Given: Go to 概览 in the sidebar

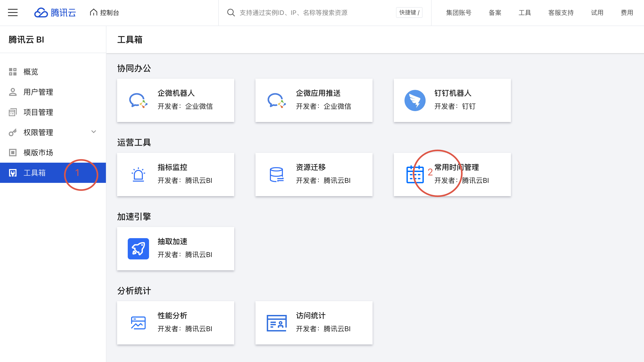Looking at the screenshot, I should pyautogui.click(x=31, y=72).
